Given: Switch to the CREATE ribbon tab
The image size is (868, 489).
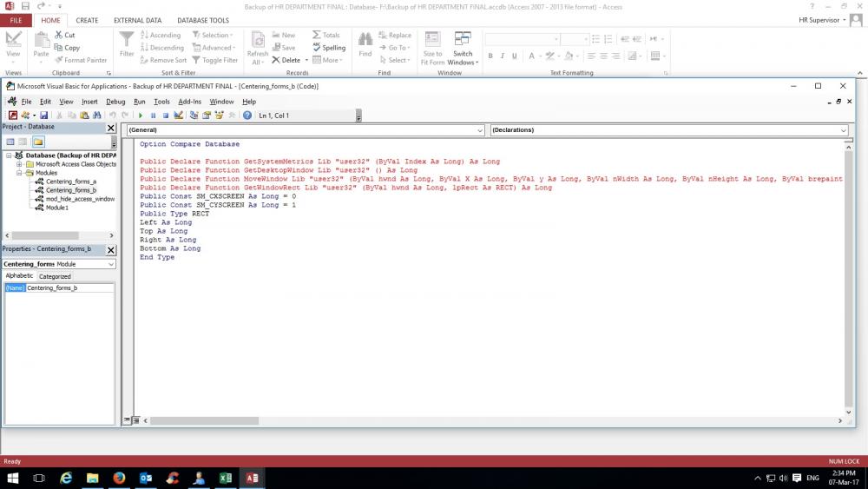Looking at the screenshot, I should click(x=87, y=20).
